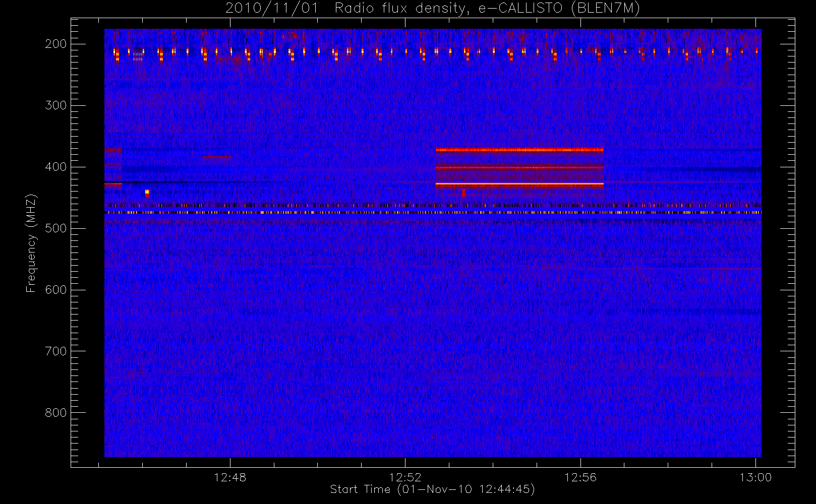The image size is (816, 504).
Task: Click the yellow interference line near 475 MHz
Action: tap(433, 213)
